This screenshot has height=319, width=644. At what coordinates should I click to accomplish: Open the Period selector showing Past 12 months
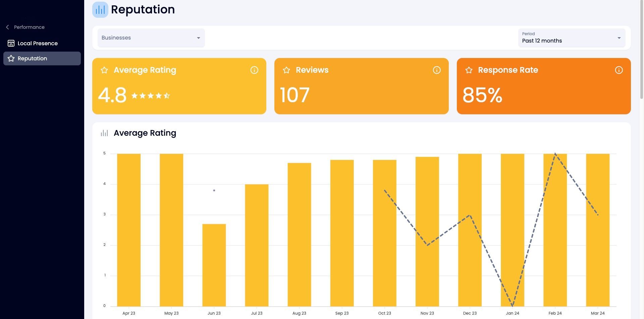572,38
